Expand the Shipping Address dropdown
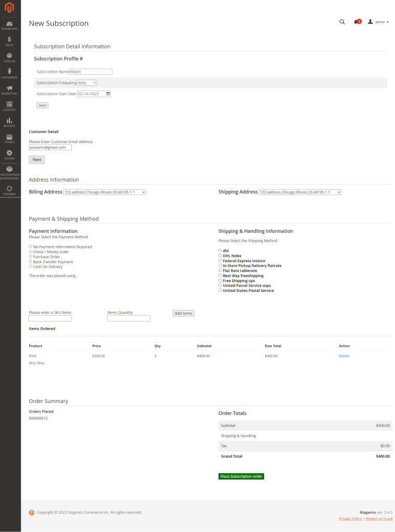Screen dimensions: 395x532 (300, 192)
